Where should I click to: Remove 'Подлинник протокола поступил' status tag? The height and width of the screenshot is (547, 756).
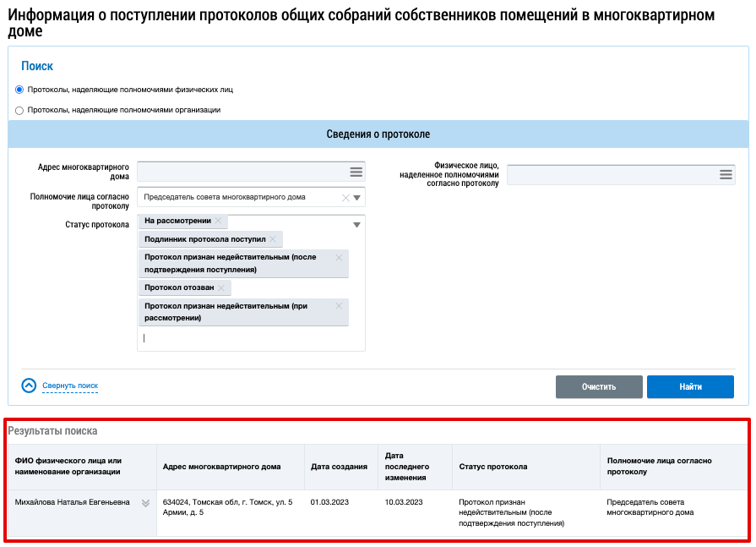pyautogui.click(x=273, y=239)
